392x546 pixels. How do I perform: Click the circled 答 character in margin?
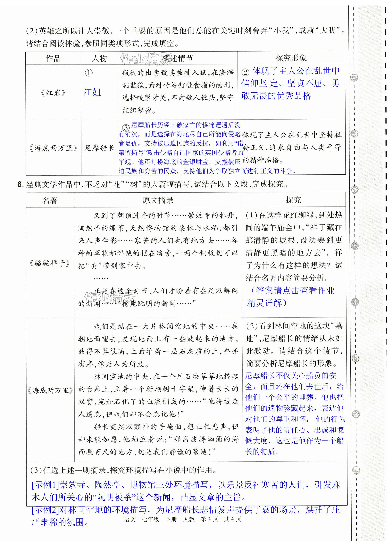[355, 414]
